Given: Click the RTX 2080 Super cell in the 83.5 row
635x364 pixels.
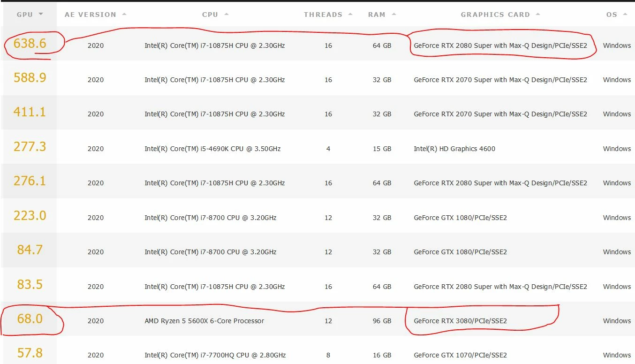Looking at the screenshot, I should coord(500,287).
